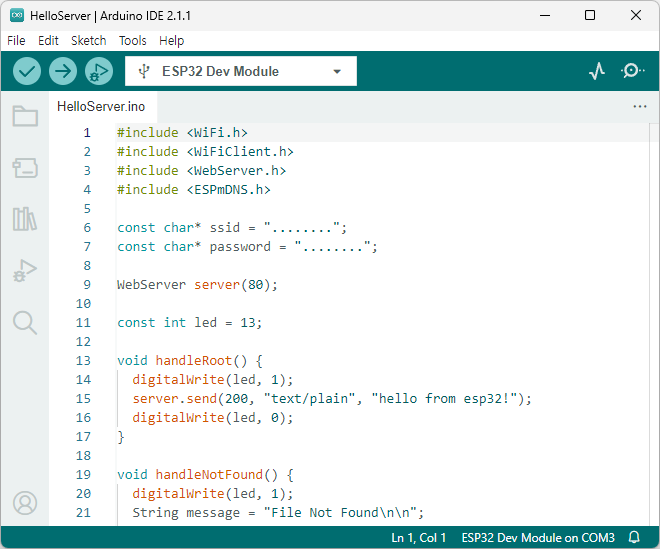
Task: Maximize the Arduino IDE window
Action: point(590,16)
